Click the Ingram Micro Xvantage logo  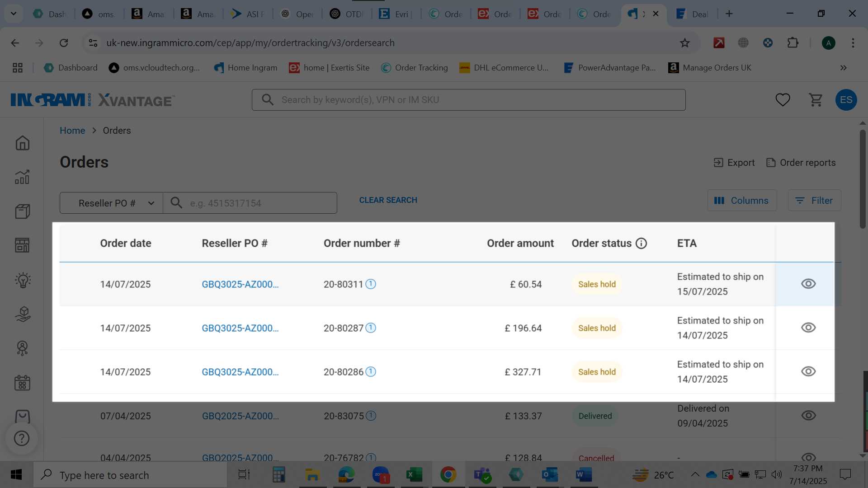tap(93, 100)
